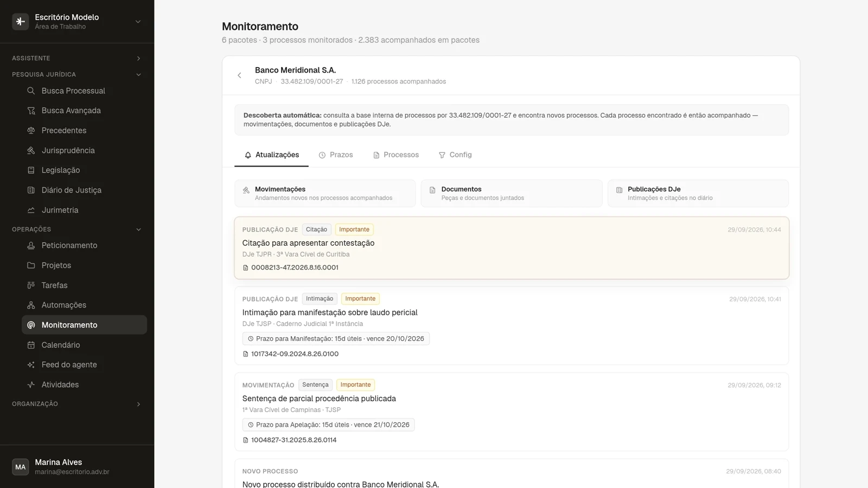
Task: Click 'Prazo para Manifestação' deadline chip
Action: tap(336, 339)
